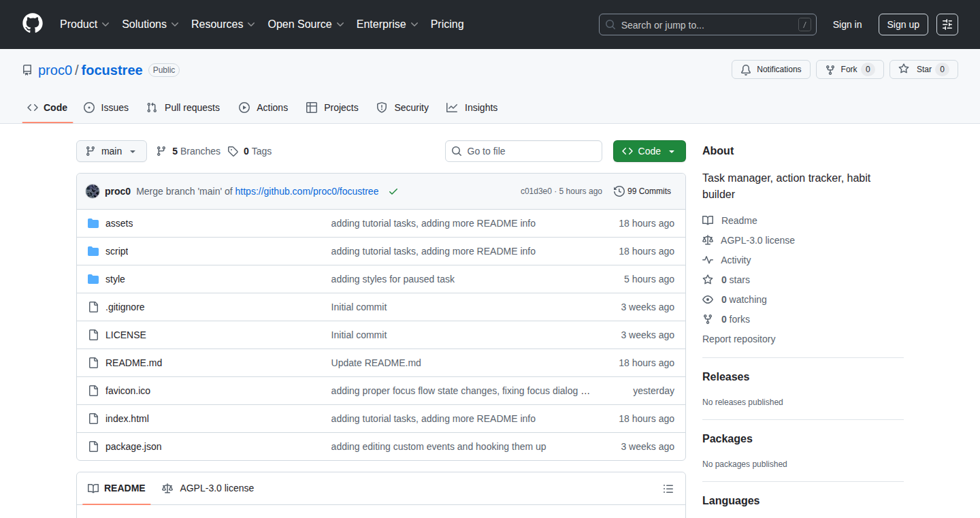Select the Code repository tab
The image size is (980, 518).
pos(48,108)
